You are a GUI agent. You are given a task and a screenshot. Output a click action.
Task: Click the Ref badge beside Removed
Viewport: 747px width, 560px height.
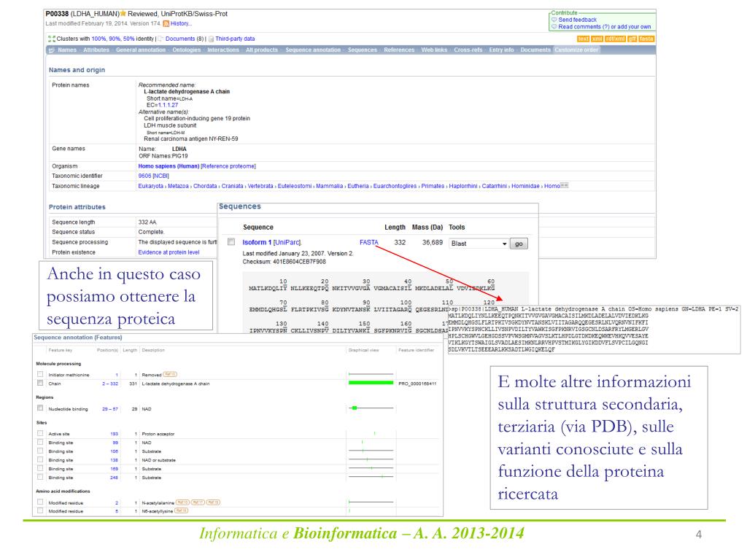tap(170, 374)
